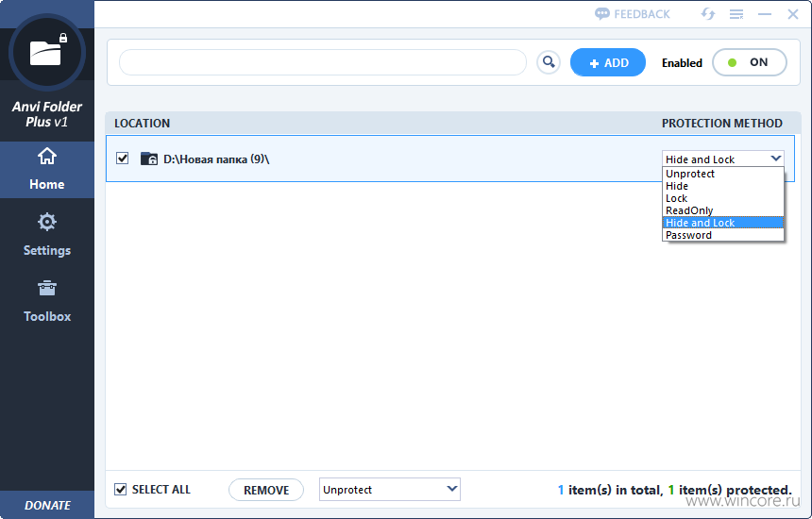
Task: Toggle the SELECT ALL checkbox
Action: coord(120,489)
